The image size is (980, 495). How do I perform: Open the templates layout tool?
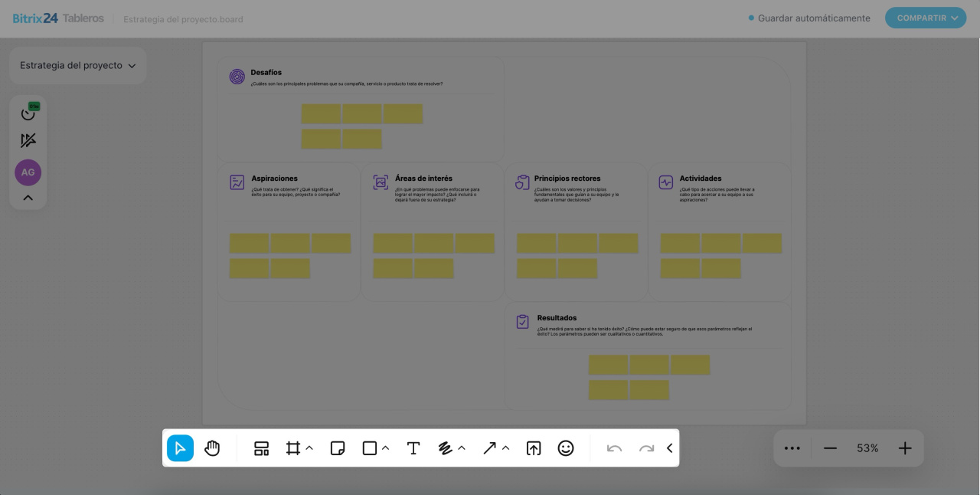pyautogui.click(x=262, y=448)
